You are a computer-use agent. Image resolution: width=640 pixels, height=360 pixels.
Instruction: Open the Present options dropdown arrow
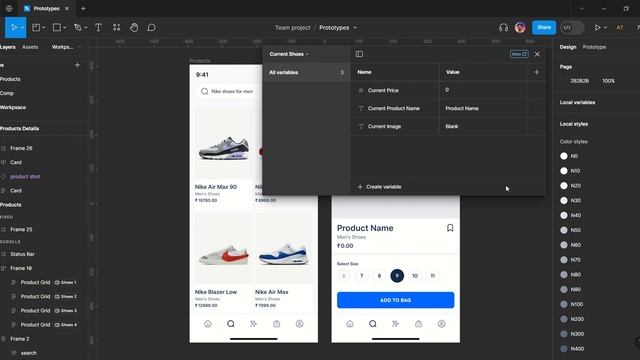coord(605,27)
